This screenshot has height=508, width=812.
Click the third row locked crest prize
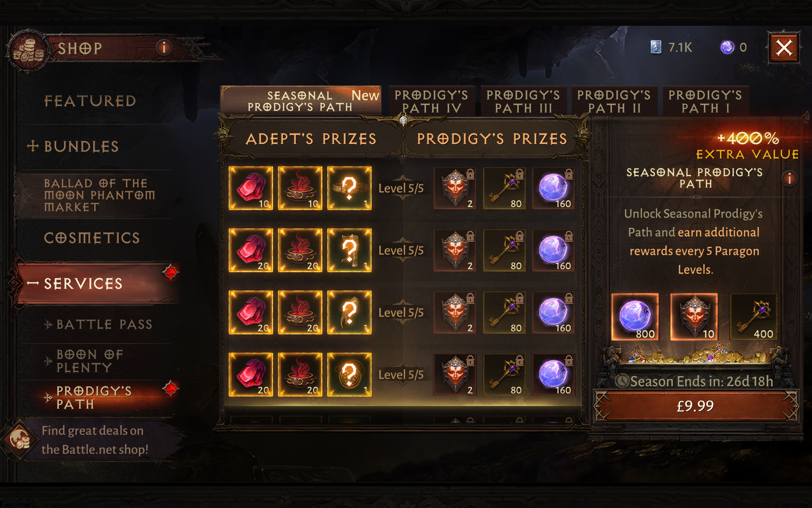(455, 312)
